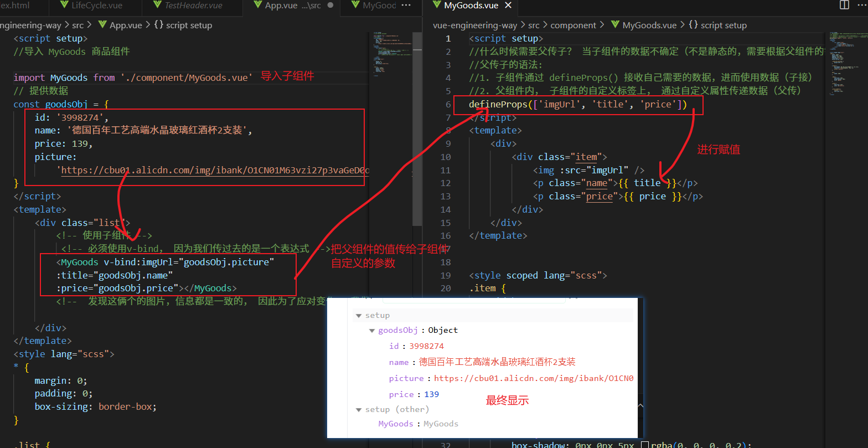Click the style scoped lang="scss" line
The height and width of the screenshot is (448, 868).
538,275
